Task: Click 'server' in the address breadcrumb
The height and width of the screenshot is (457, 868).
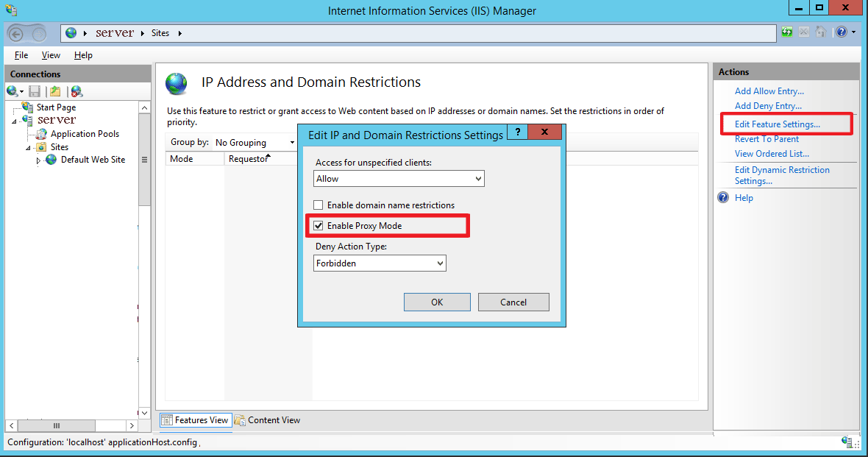Action: coord(115,33)
